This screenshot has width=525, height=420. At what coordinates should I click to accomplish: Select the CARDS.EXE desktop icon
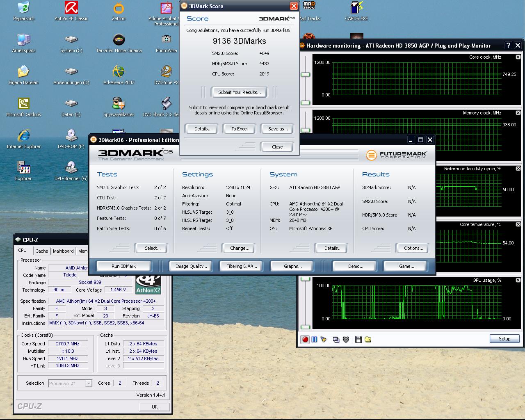click(x=356, y=11)
